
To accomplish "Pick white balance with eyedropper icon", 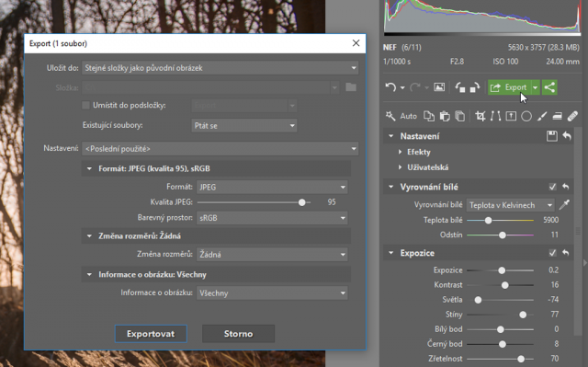I will (564, 205).
